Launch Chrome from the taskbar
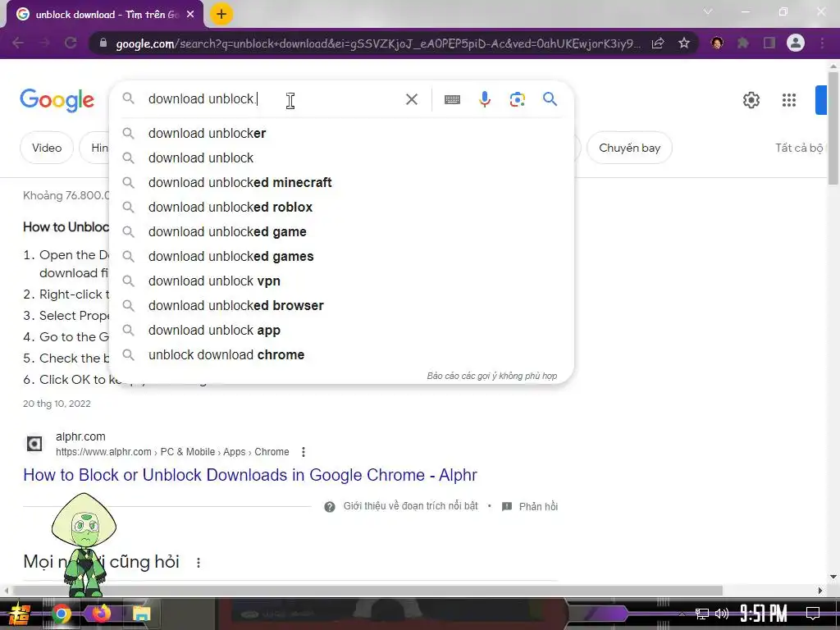 point(62,614)
